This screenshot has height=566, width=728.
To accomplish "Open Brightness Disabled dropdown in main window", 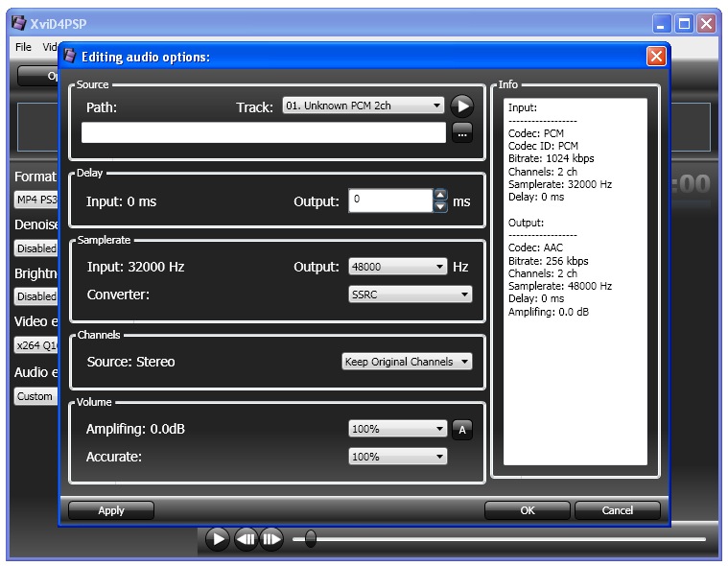I will [36, 296].
